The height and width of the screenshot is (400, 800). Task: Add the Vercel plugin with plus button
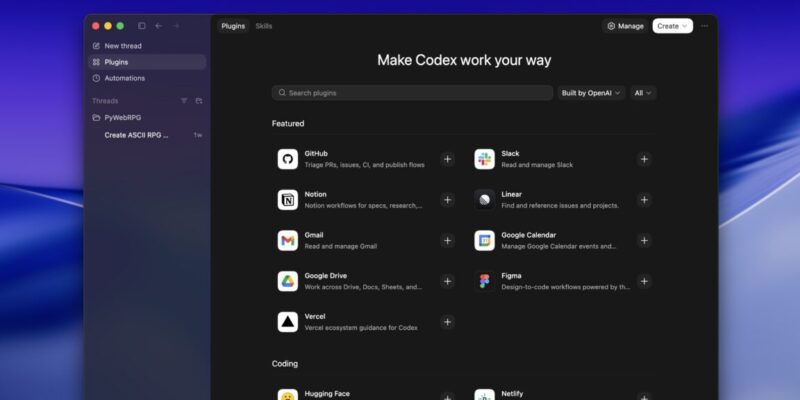447,322
